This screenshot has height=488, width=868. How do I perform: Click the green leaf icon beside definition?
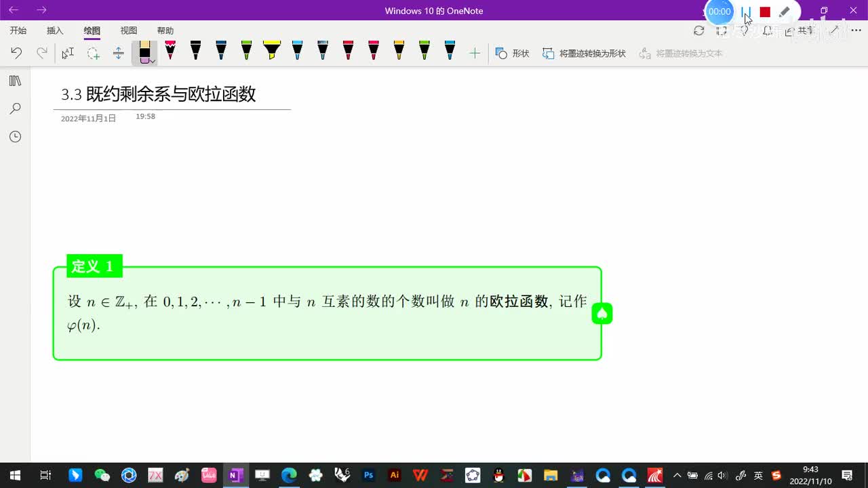pyautogui.click(x=602, y=313)
